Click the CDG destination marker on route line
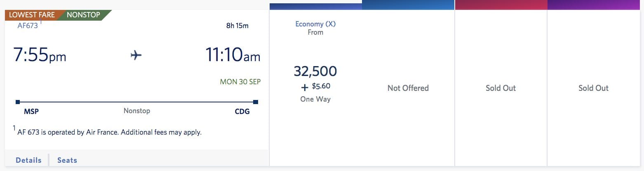 coord(256,102)
